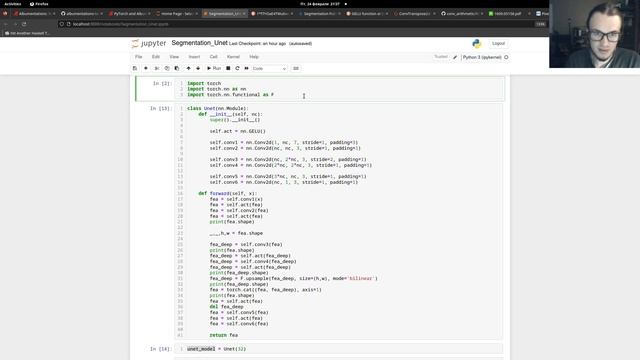Click the Logout button
The height and width of the screenshot is (360, 640).
pyautogui.click(x=498, y=43)
